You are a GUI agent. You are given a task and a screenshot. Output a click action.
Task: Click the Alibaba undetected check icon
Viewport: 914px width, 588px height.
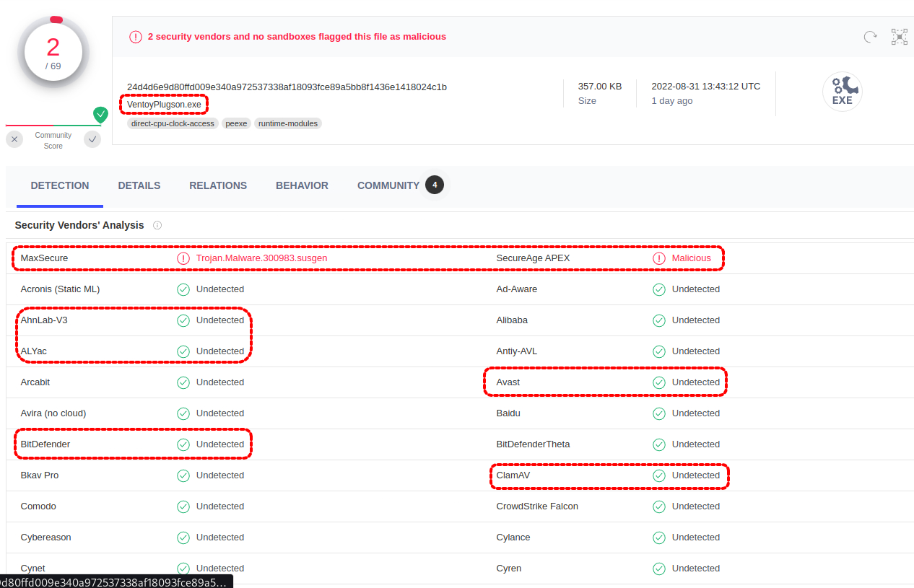point(659,320)
